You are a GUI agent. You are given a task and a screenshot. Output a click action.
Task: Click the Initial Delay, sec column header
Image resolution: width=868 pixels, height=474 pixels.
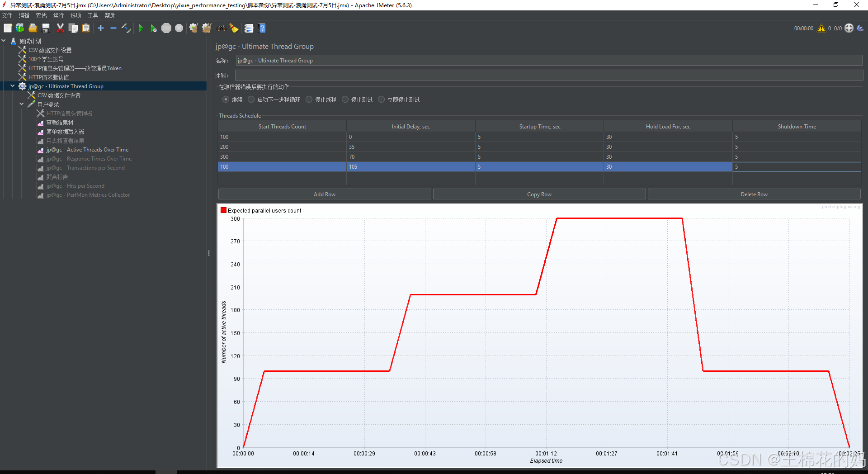point(411,127)
